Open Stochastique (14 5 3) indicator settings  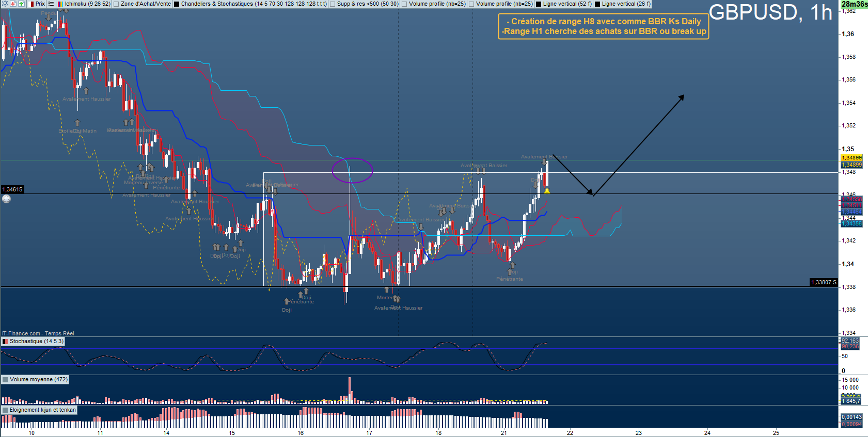tap(37, 342)
